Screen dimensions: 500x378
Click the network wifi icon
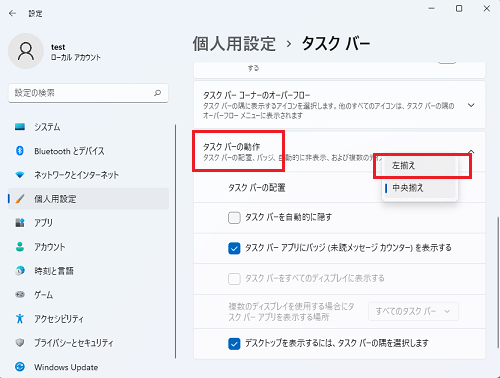(20, 175)
